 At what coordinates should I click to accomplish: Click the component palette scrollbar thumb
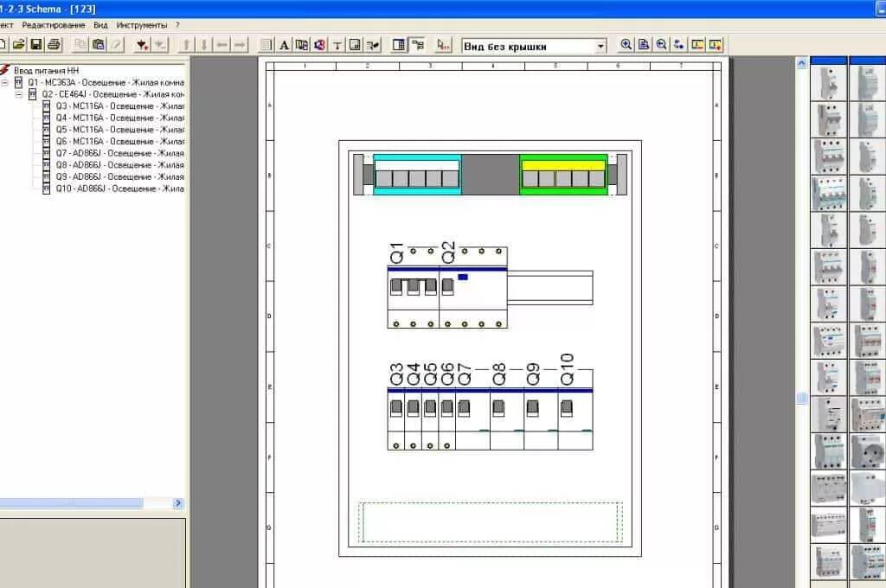(x=801, y=399)
